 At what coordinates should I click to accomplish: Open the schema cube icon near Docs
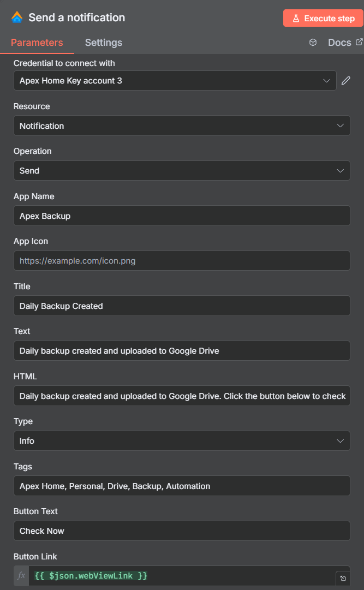[x=313, y=42]
